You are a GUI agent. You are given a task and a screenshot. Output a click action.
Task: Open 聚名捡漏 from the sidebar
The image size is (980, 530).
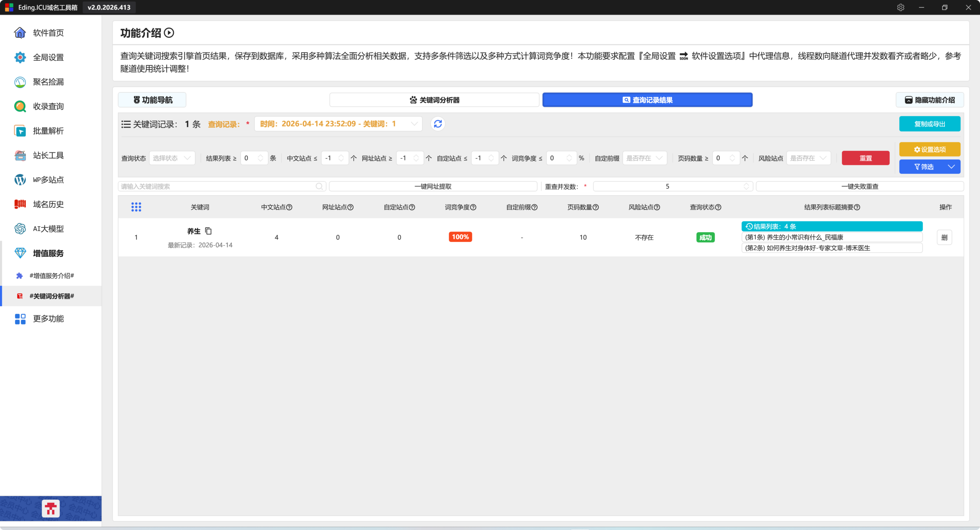click(x=48, y=82)
